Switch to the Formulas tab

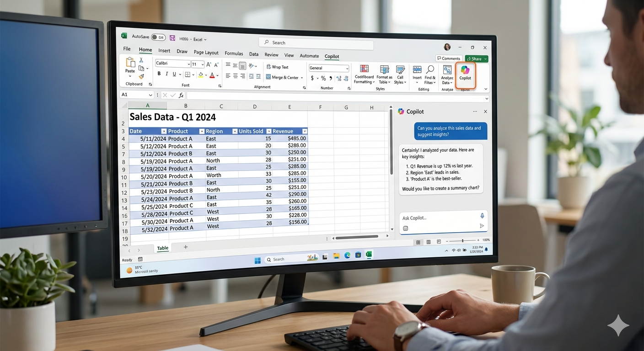pyautogui.click(x=234, y=53)
